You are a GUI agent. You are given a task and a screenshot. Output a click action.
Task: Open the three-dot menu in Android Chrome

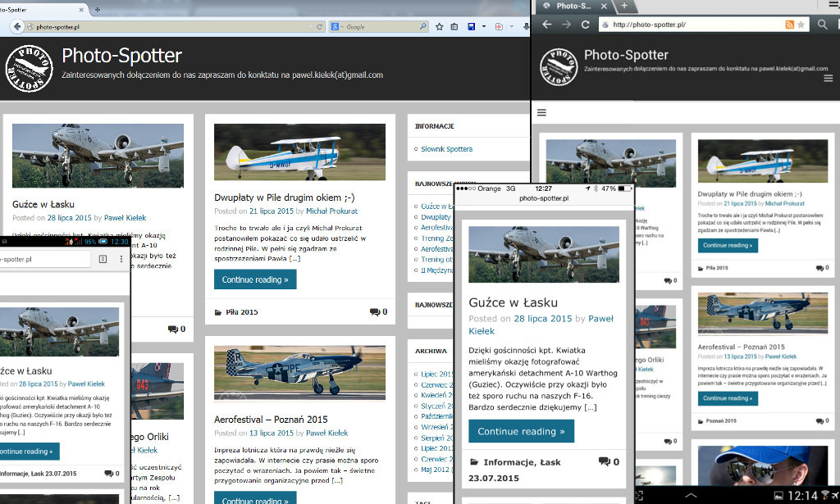point(122,259)
